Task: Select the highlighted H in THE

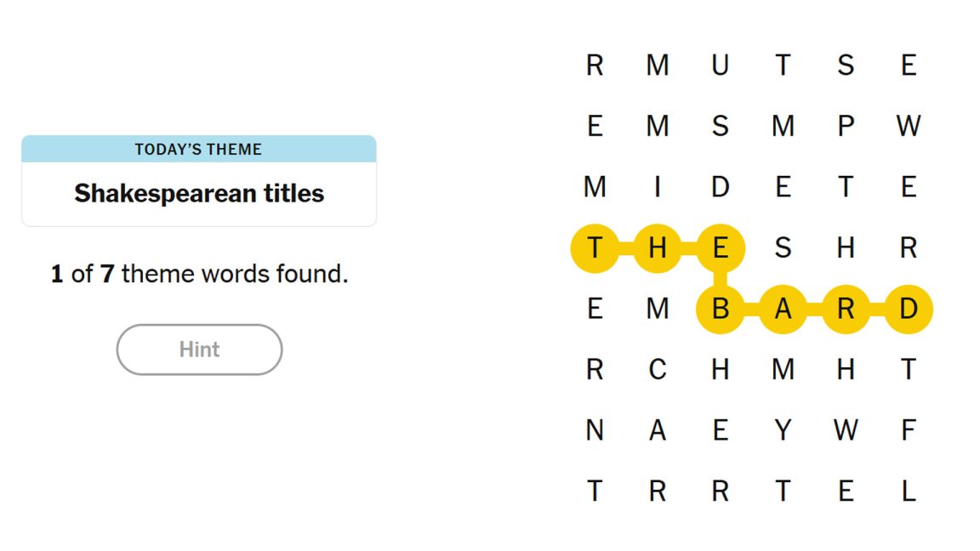Action: coord(658,248)
